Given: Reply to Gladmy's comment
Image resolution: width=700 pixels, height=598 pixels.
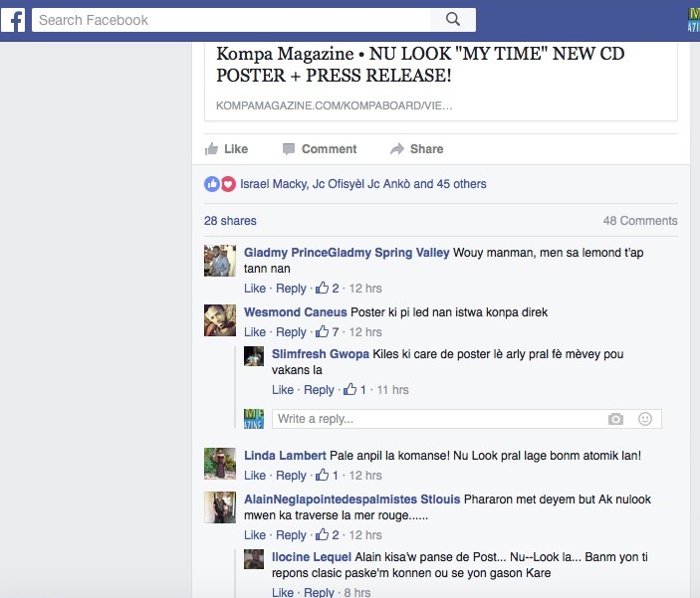Looking at the screenshot, I should tap(291, 289).
